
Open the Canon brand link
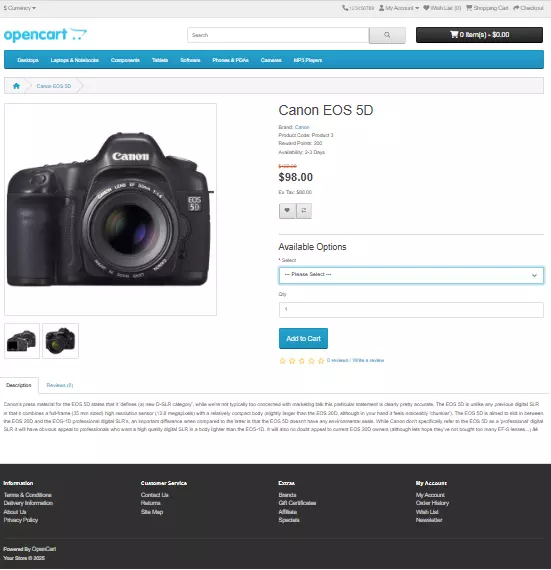click(x=302, y=127)
